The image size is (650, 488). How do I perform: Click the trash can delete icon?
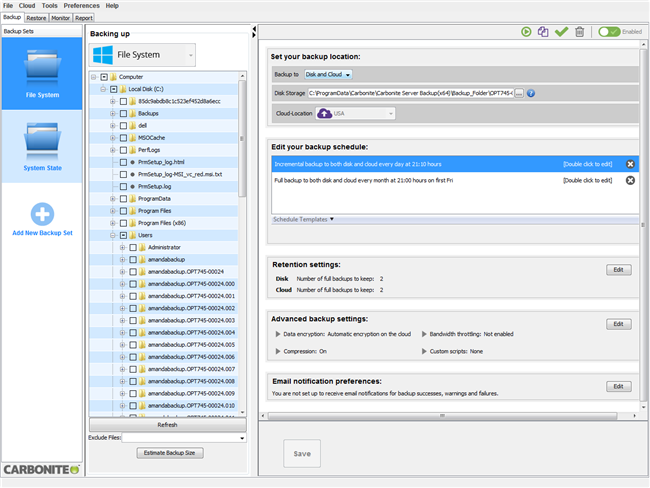pos(579,32)
